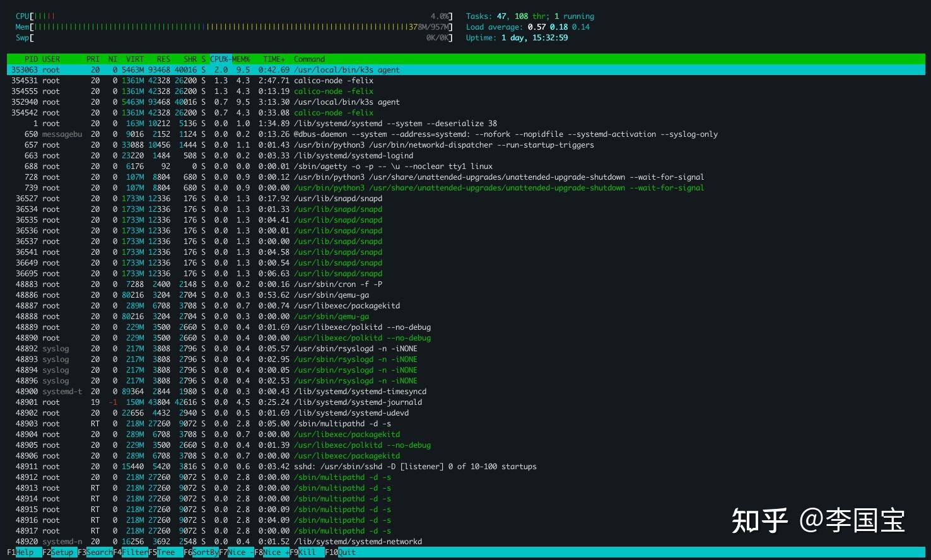Click F10 Quit to exit htop
The image size is (931, 560).
(x=346, y=552)
